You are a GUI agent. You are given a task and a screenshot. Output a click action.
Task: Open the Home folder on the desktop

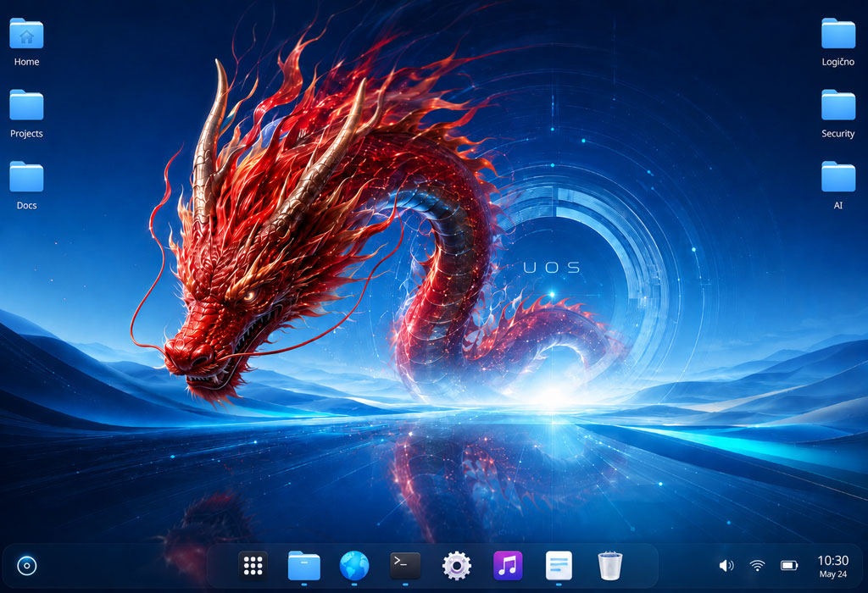click(26, 34)
